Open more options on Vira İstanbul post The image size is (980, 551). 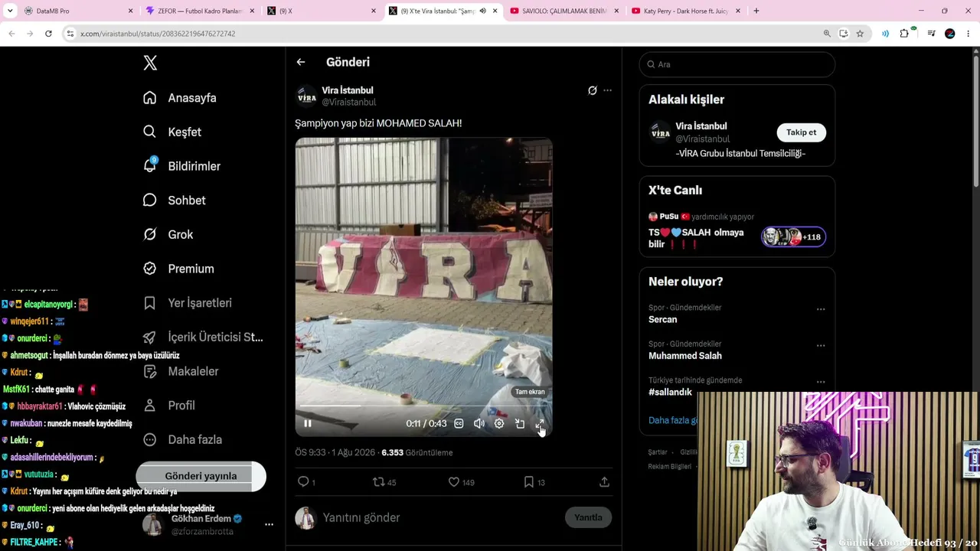tap(607, 90)
